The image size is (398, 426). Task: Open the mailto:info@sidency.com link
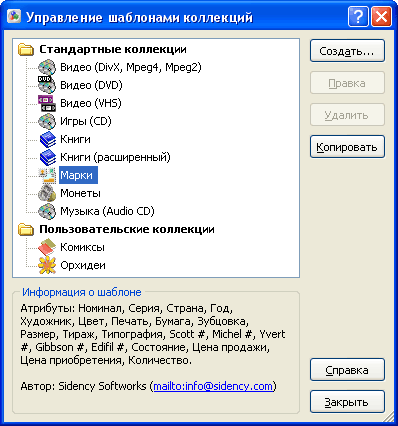(213, 386)
